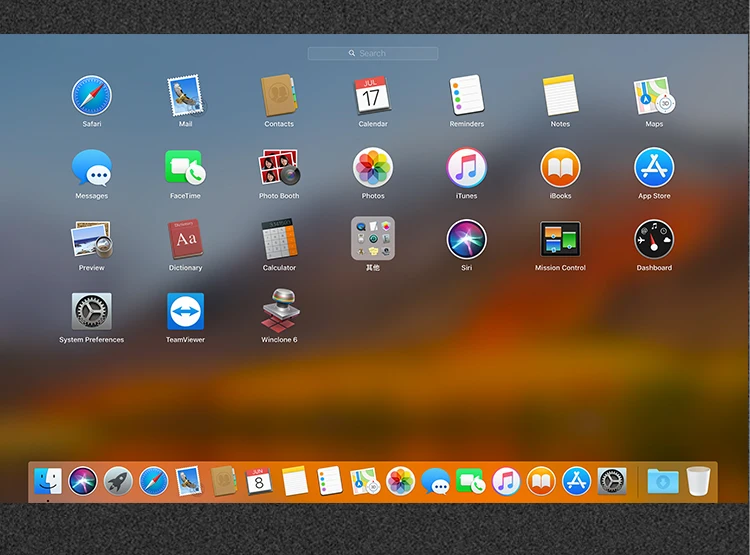Open Messages in Launchpad

click(91, 168)
